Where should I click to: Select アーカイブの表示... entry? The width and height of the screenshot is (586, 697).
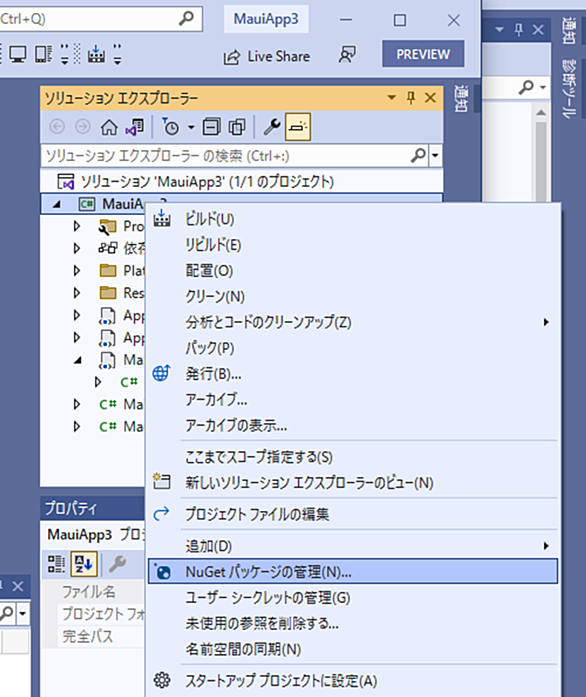pyautogui.click(x=352, y=425)
